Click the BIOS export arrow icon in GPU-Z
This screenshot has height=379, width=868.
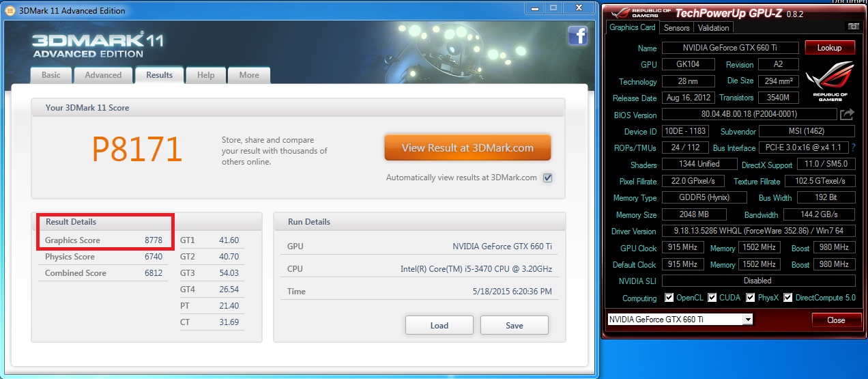[847, 114]
